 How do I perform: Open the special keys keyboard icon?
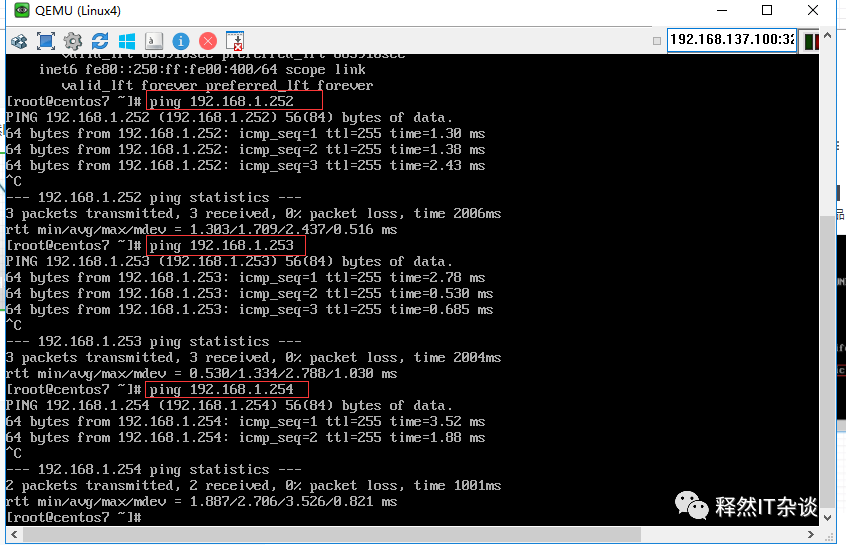point(154,41)
